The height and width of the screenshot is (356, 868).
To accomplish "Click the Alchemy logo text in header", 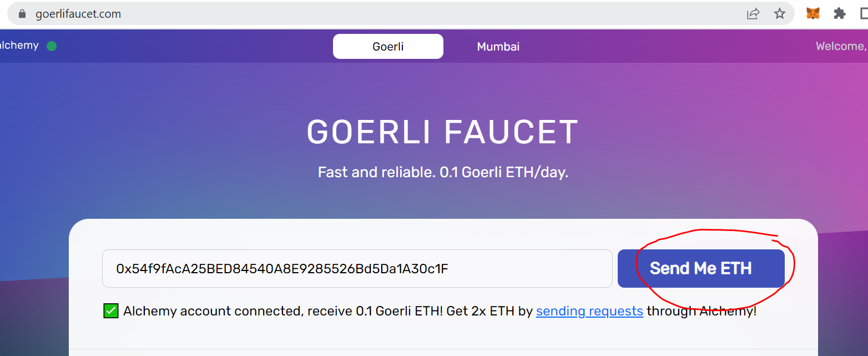I will click(x=19, y=46).
